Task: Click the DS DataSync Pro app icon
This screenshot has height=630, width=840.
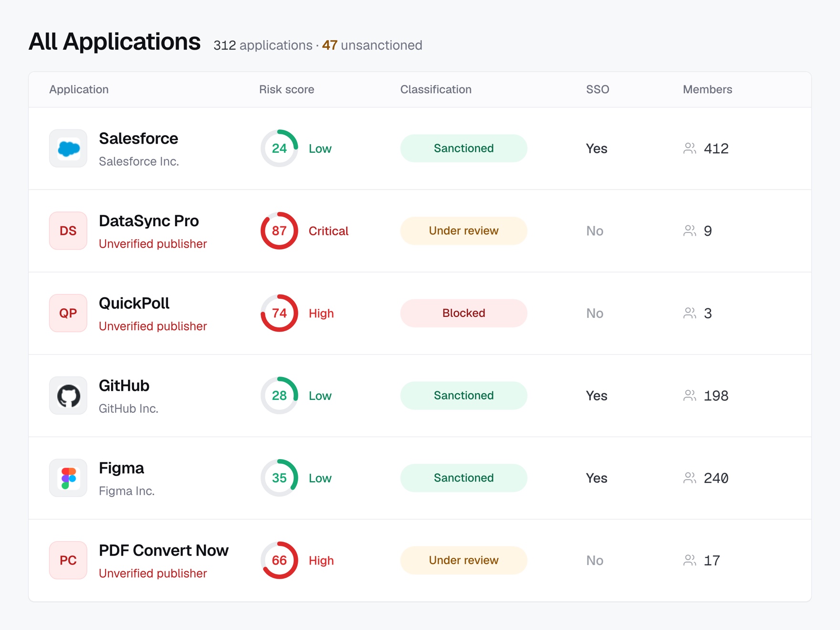Action: click(x=68, y=231)
